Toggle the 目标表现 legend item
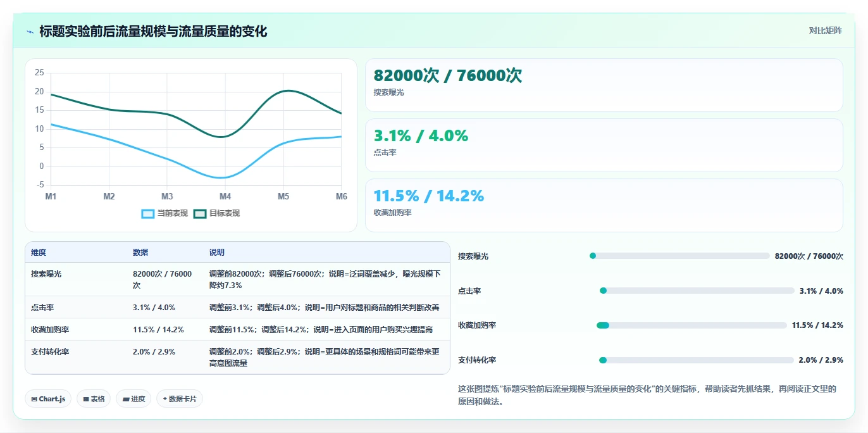868x433 pixels. pos(217,213)
